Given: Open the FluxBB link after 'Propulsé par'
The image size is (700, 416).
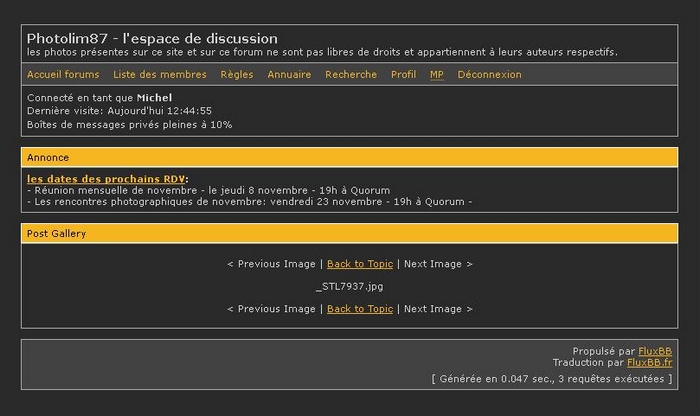Looking at the screenshot, I should tap(655, 351).
